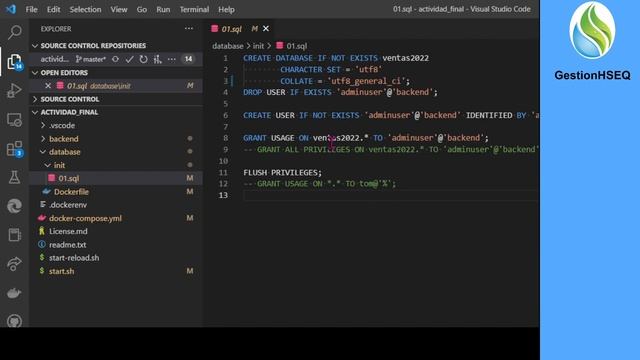Viewport: 640px width, 360px height.
Task: Open the git graph icon in repository row
Action: click(x=158, y=60)
